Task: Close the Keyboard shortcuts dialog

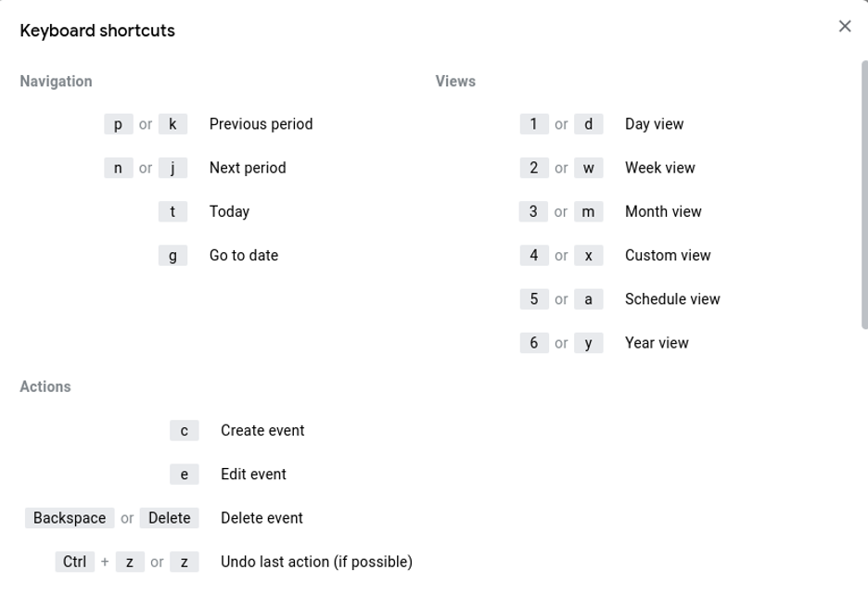Action: pyautogui.click(x=844, y=26)
